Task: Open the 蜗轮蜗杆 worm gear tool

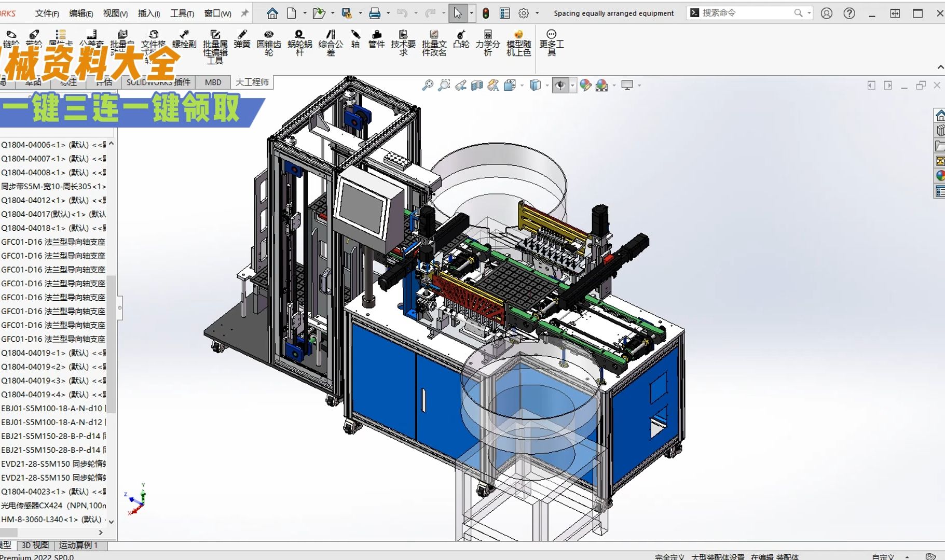Action: click(299, 43)
